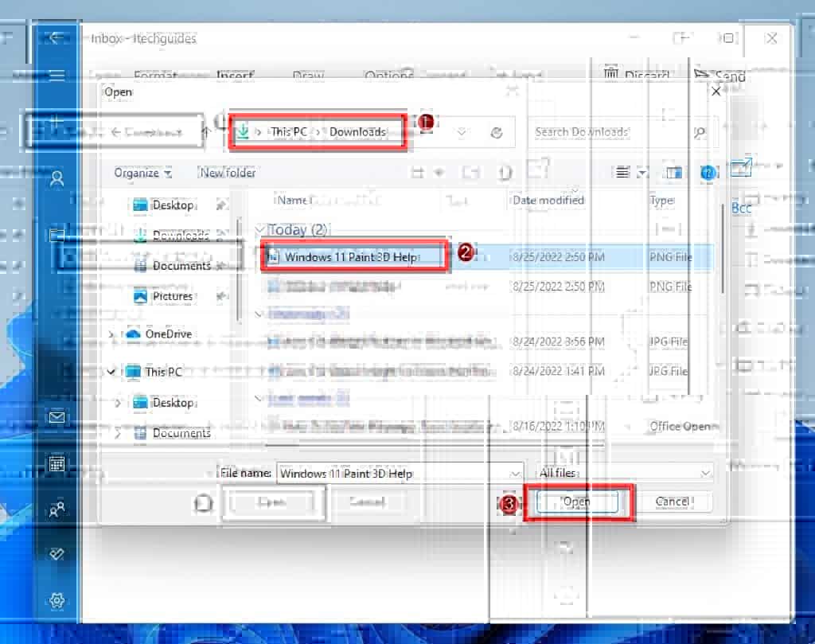Open the Folders icon in Mail sidebar

pos(57,235)
